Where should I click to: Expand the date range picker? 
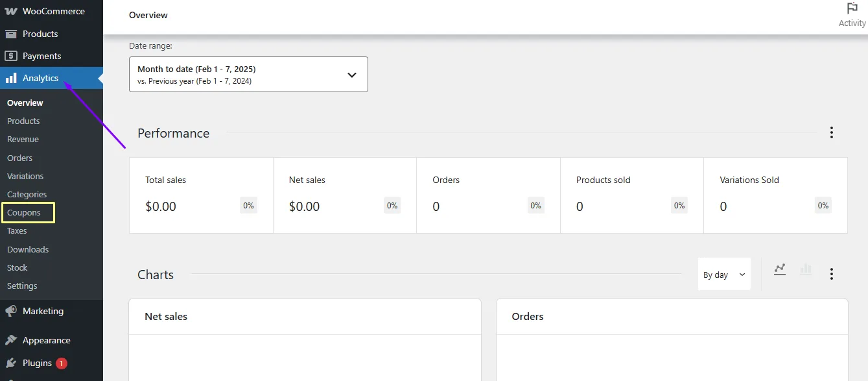[248, 74]
